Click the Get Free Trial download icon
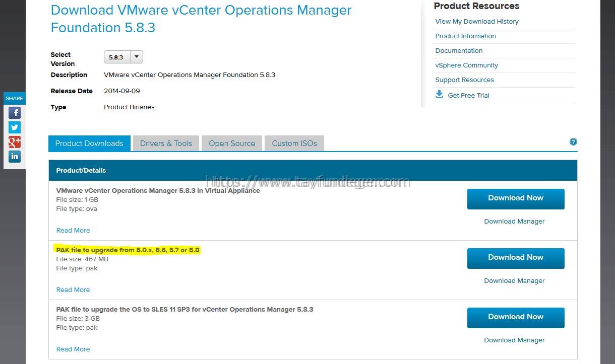The height and width of the screenshot is (364, 615). click(x=439, y=95)
